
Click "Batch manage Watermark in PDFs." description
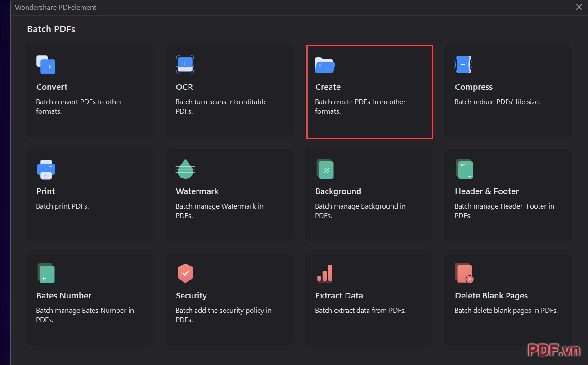pos(220,211)
